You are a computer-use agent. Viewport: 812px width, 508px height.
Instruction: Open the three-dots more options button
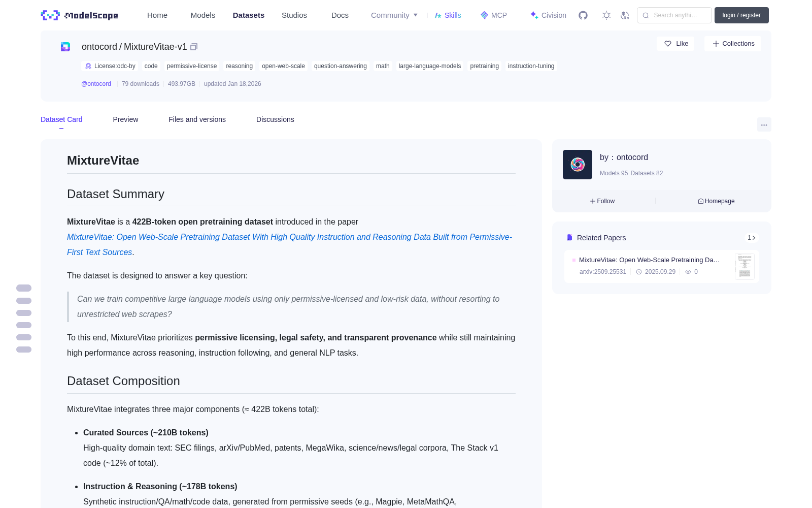pos(764,124)
